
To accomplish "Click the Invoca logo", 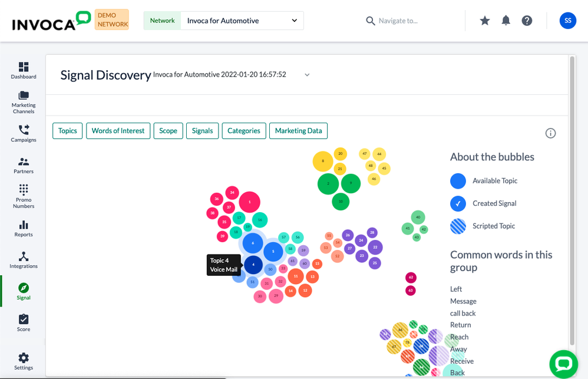I will click(x=51, y=21).
